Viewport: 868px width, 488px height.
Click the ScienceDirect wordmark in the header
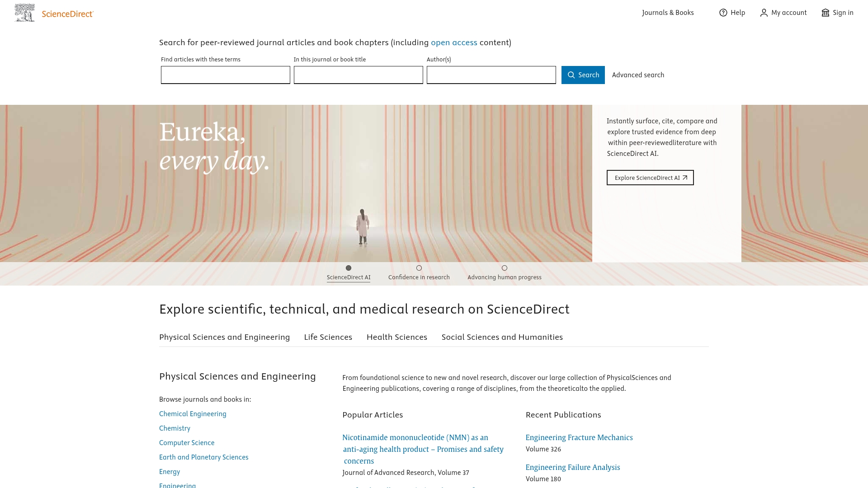pyautogui.click(x=67, y=13)
